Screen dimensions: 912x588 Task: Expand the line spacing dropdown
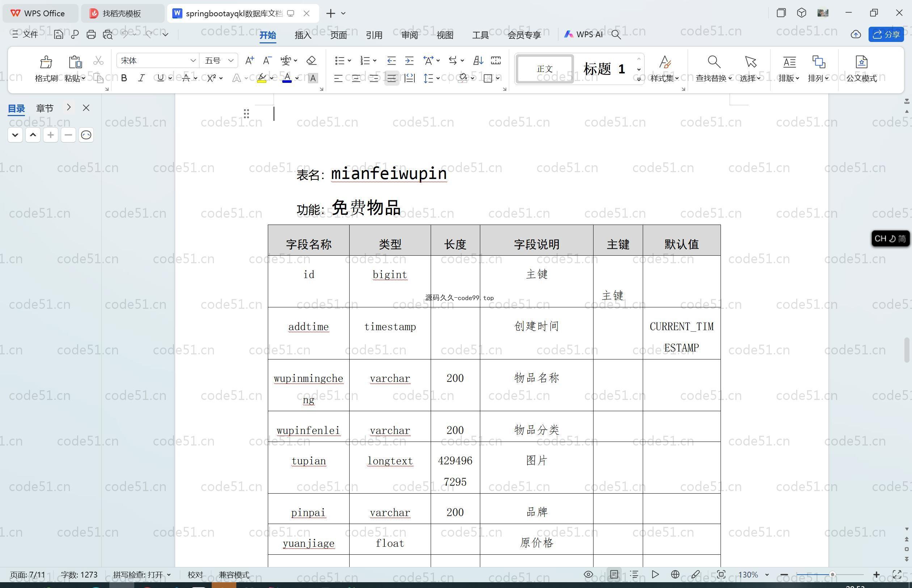[x=438, y=78]
